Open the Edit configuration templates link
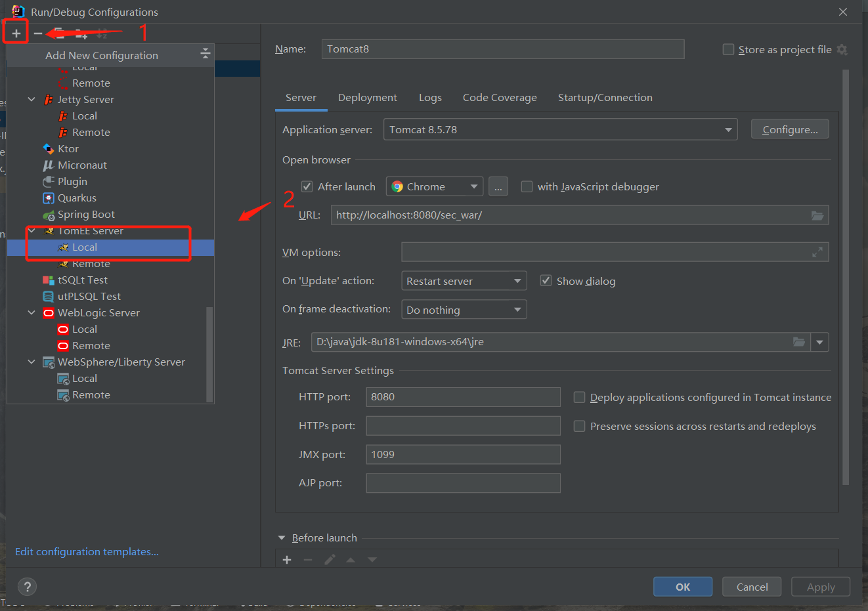Viewport: 868px width, 611px height. (x=87, y=551)
